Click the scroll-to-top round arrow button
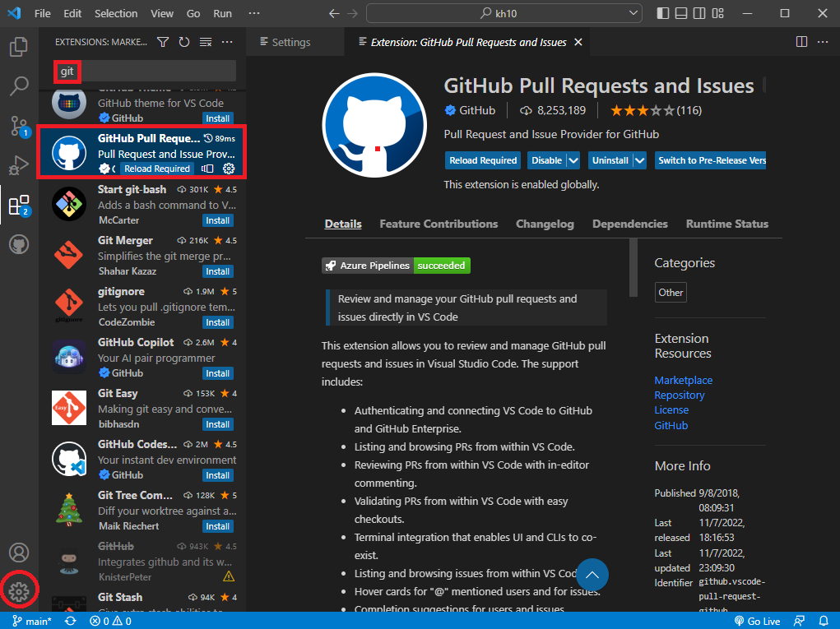This screenshot has width=840, height=629. coord(592,575)
